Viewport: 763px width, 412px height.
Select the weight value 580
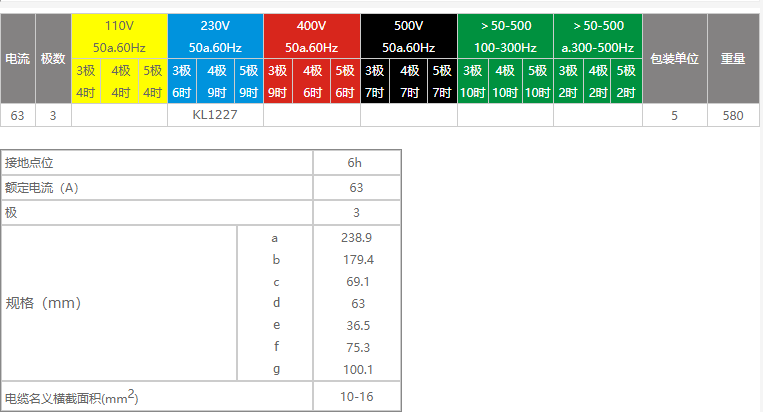(x=733, y=115)
